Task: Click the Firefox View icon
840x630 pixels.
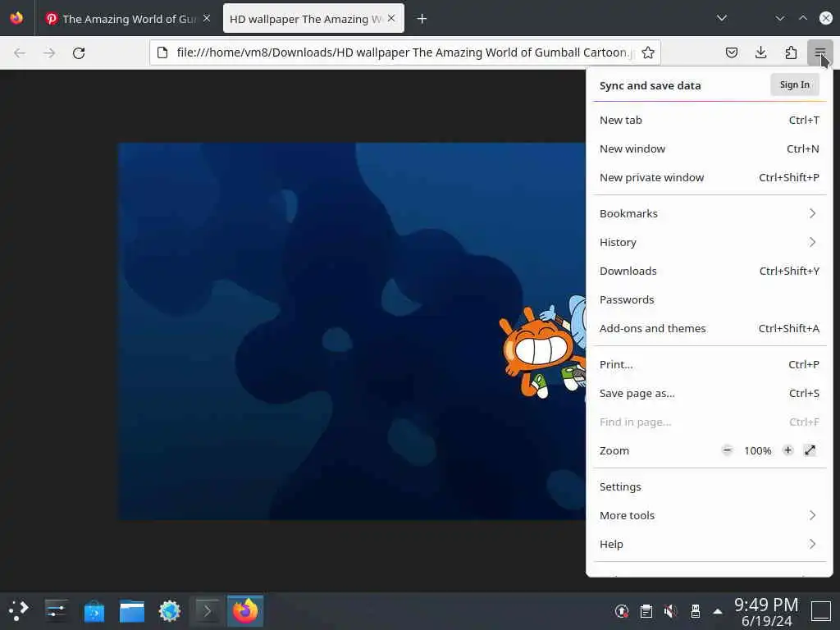Action: click(16, 18)
